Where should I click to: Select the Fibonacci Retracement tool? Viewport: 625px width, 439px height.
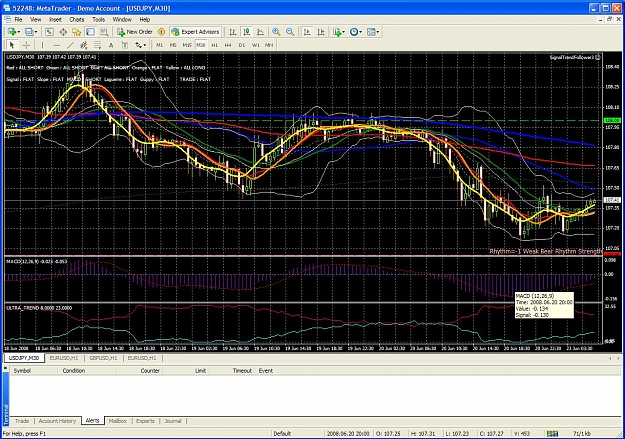[97, 45]
